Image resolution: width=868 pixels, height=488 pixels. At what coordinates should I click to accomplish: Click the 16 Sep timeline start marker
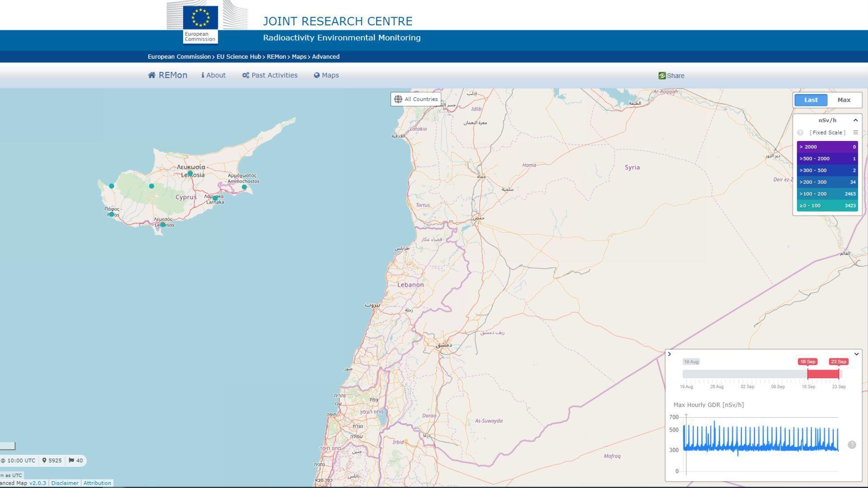pos(807,362)
